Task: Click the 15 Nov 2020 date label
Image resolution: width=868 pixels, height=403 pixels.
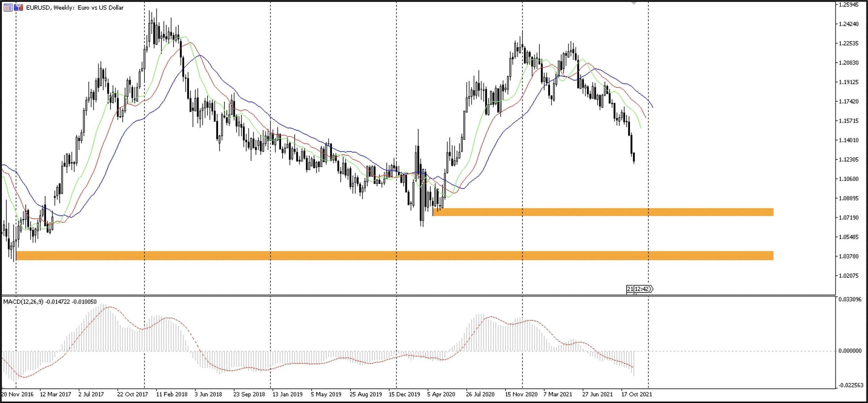Action: pos(521,394)
